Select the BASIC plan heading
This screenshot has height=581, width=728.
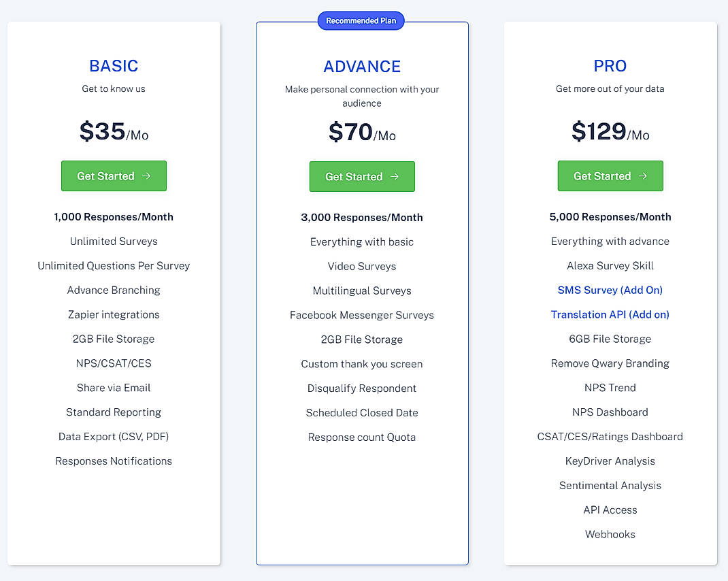[x=114, y=66]
